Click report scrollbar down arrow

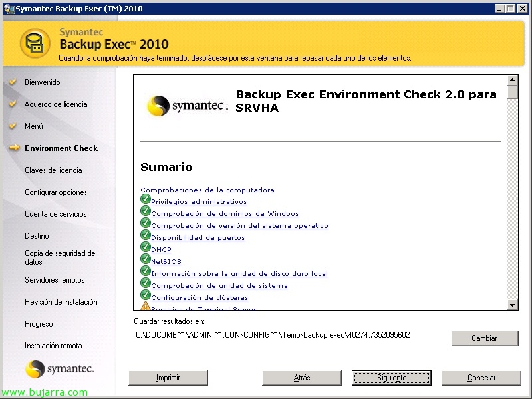coord(513,305)
